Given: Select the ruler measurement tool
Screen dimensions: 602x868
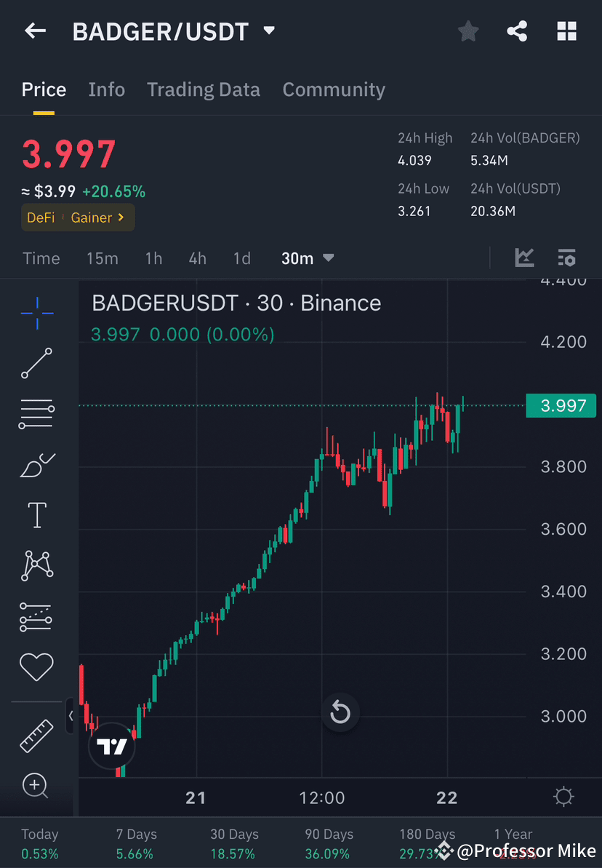Looking at the screenshot, I should (x=36, y=735).
